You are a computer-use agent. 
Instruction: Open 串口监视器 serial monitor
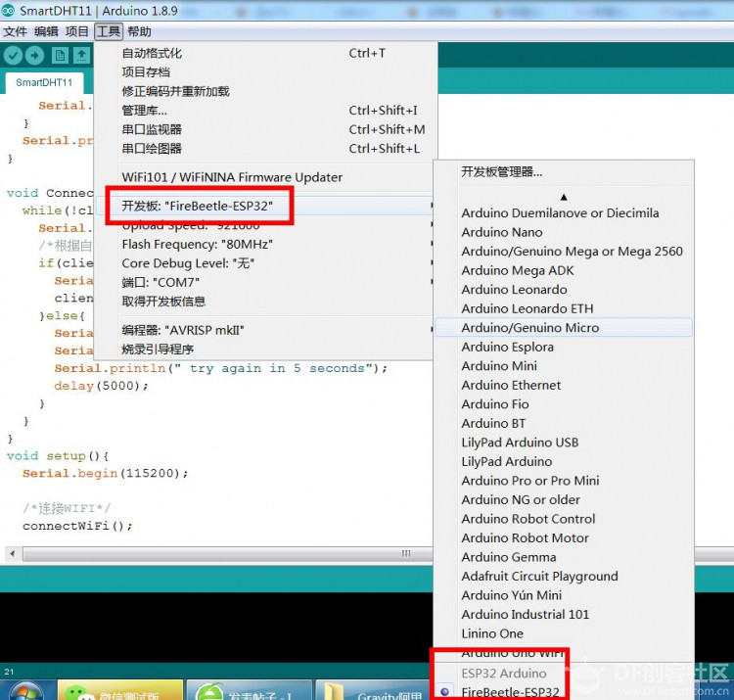click(266, 129)
